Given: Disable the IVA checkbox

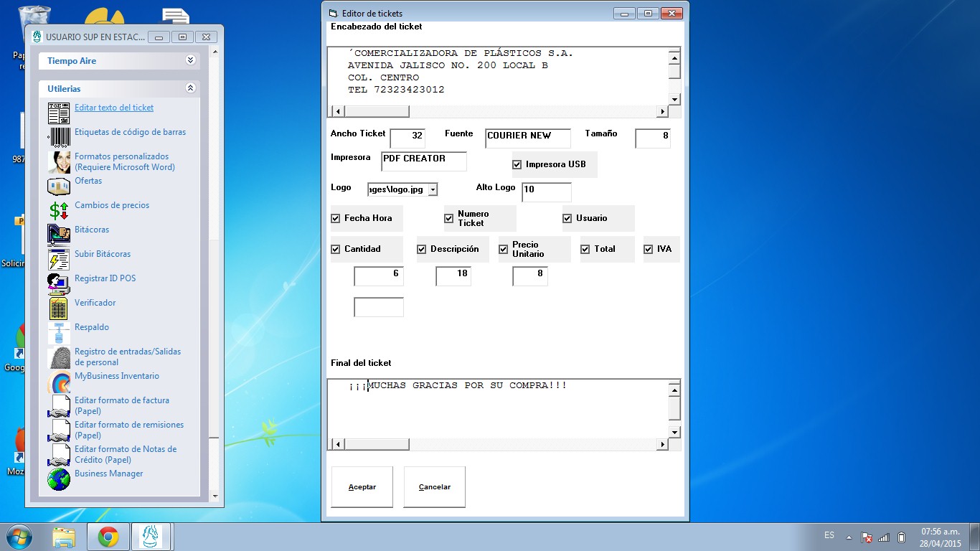Looking at the screenshot, I should coord(649,249).
